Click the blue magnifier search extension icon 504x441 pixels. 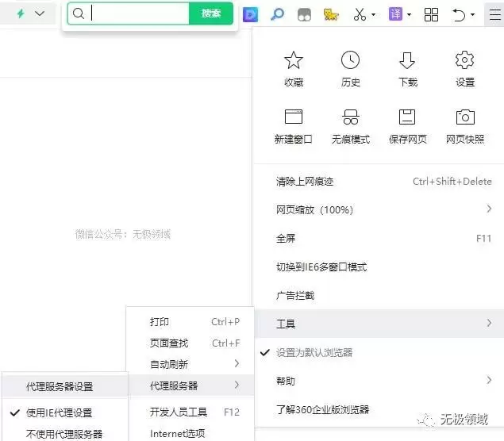click(x=277, y=14)
